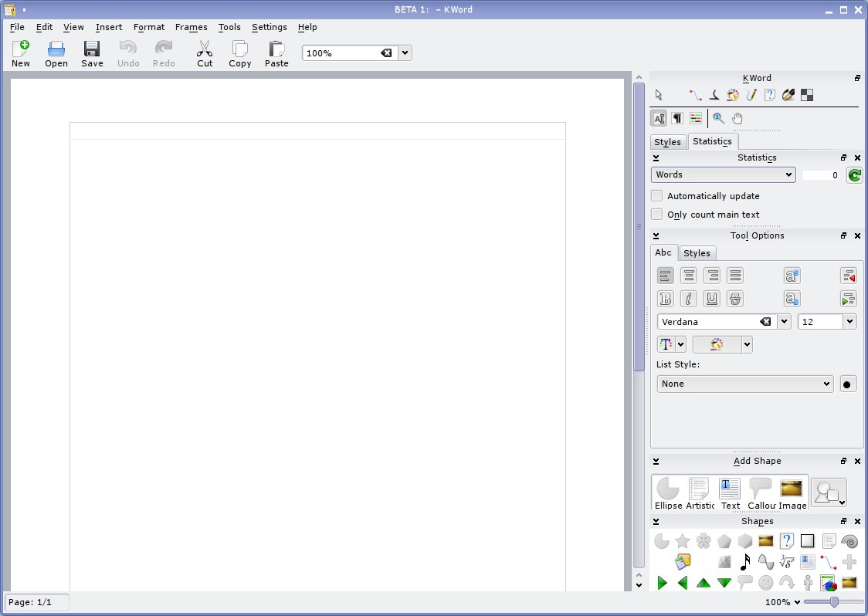Viewport: 868px width, 616px height.
Task: Add Callout shape from Add Shape panel
Action: click(x=761, y=494)
